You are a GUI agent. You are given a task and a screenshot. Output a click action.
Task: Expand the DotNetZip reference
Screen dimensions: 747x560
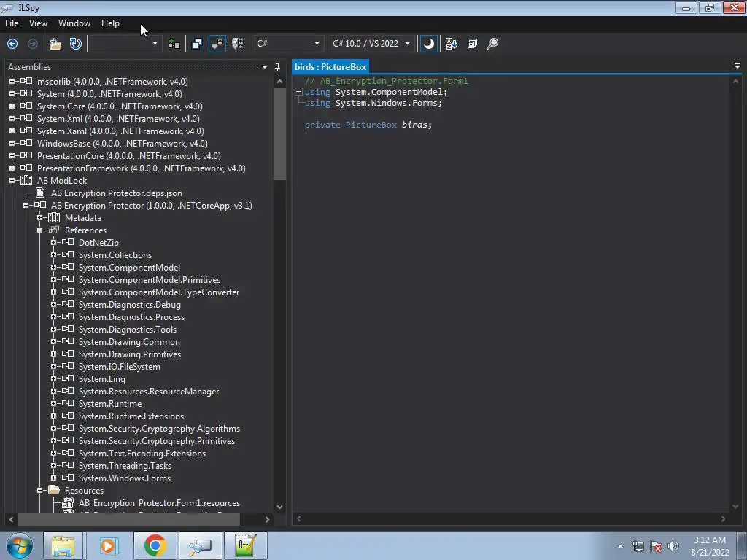(53, 242)
